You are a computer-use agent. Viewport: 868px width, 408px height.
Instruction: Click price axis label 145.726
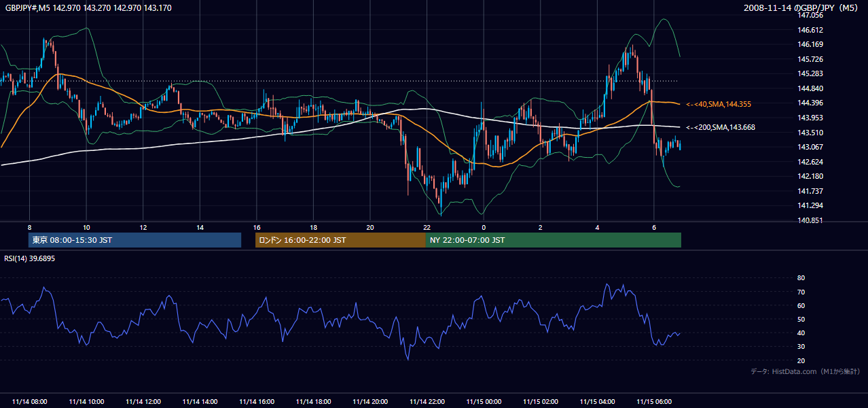[x=811, y=59]
